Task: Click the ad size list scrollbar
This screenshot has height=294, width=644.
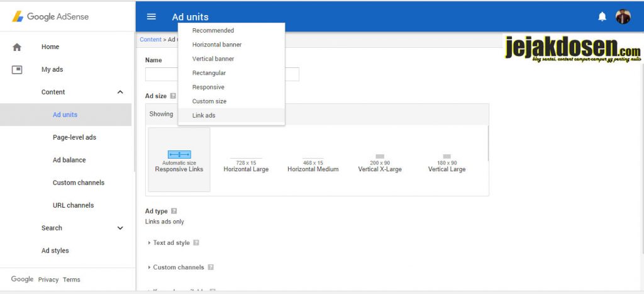Action: [488, 143]
